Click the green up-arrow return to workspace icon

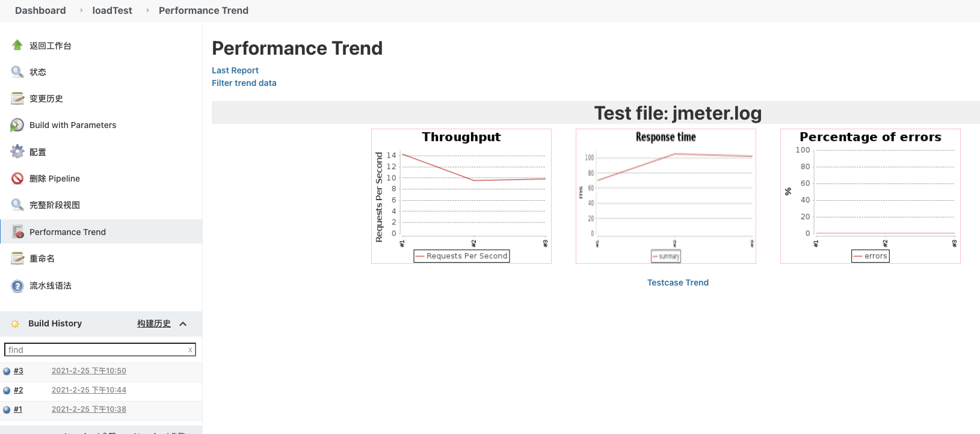[17, 45]
